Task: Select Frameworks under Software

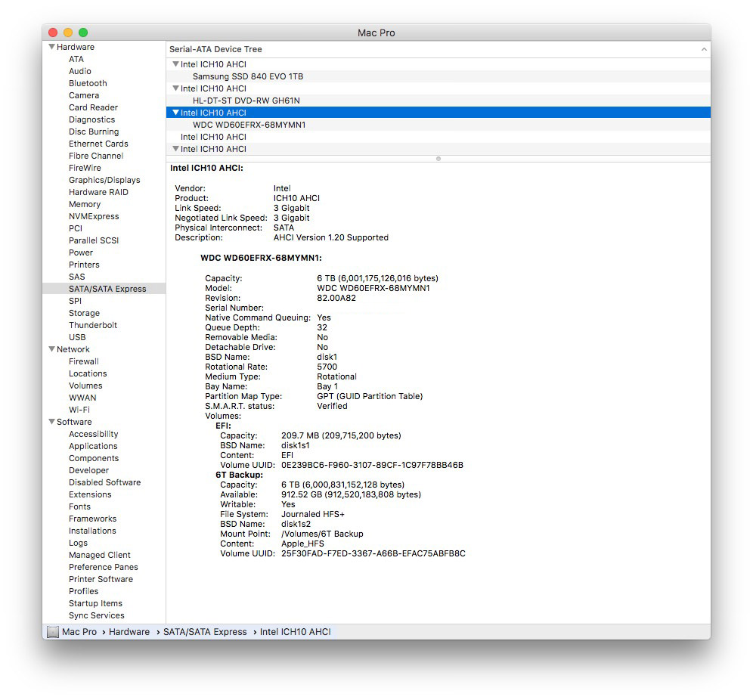Action: 92,519
